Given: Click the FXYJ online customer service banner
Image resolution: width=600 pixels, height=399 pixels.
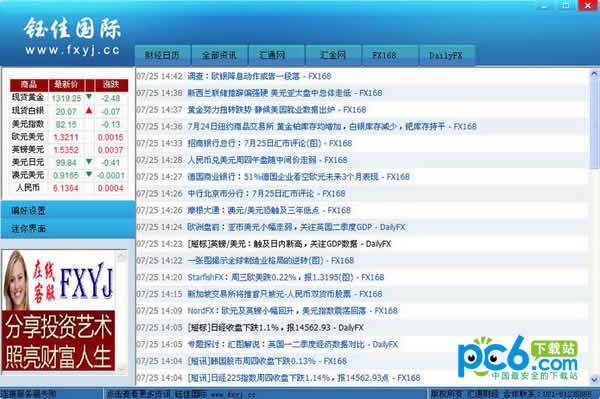Looking at the screenshot, I should [x=59, y=280].
